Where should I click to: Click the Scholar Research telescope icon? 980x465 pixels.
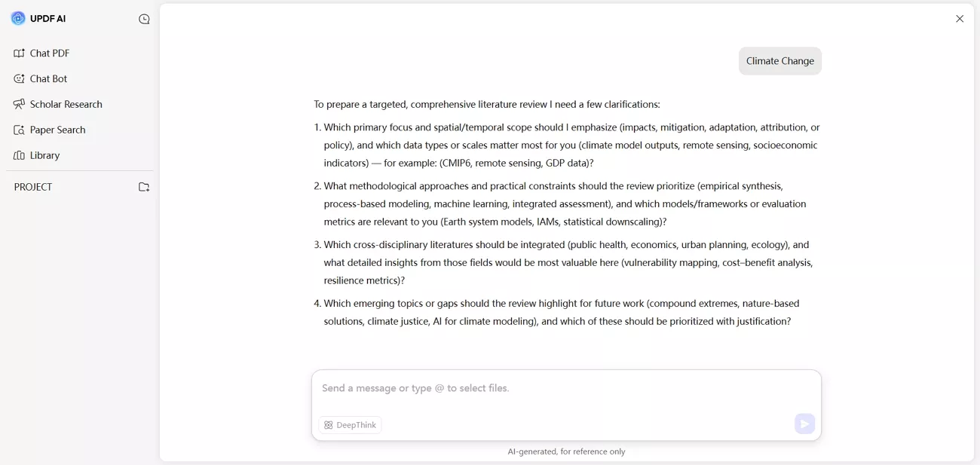18,104
